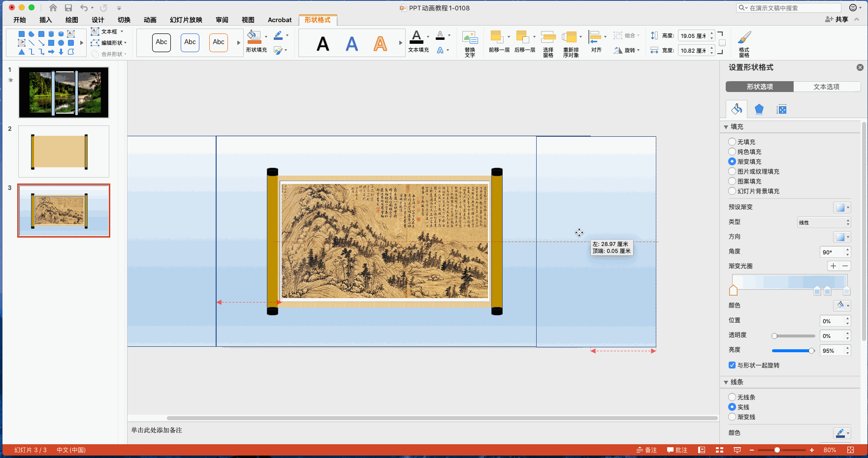Click the 对齐 align icon
The image size is (868, 458).
(x=595, y=37)
